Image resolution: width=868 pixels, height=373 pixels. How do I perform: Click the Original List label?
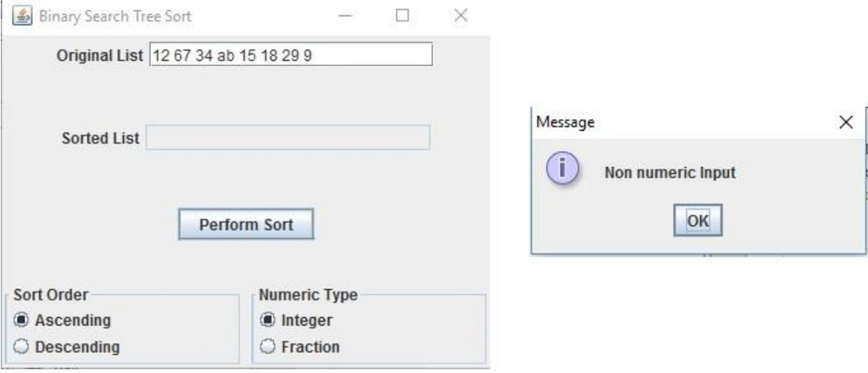pos(100,55)
